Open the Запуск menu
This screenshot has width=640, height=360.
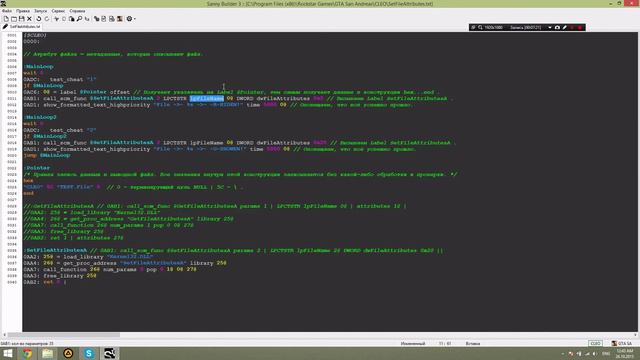tap(40, 11)
